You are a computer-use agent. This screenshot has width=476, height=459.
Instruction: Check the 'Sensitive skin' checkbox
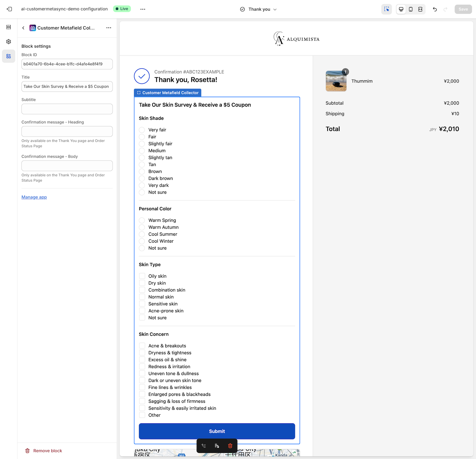[142, 304]
